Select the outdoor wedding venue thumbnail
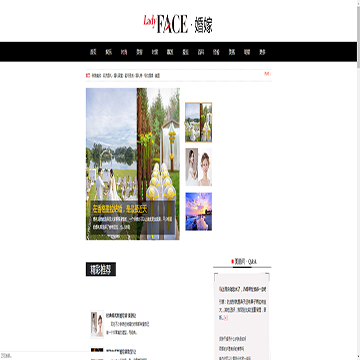This screenshot has height=360, width=360. pos(199,122)
